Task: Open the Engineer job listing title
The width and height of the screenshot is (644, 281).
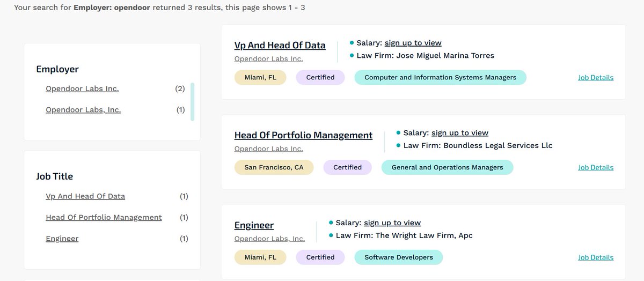Action: 254,225
